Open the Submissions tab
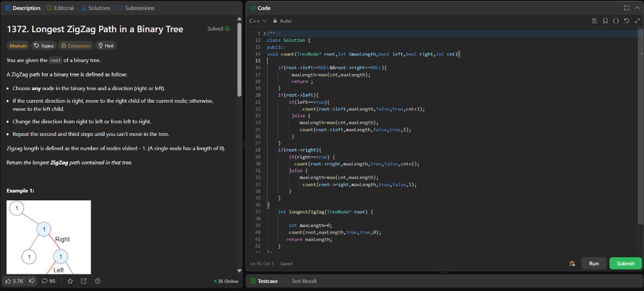The image size is (644, 291). point(136,8)
